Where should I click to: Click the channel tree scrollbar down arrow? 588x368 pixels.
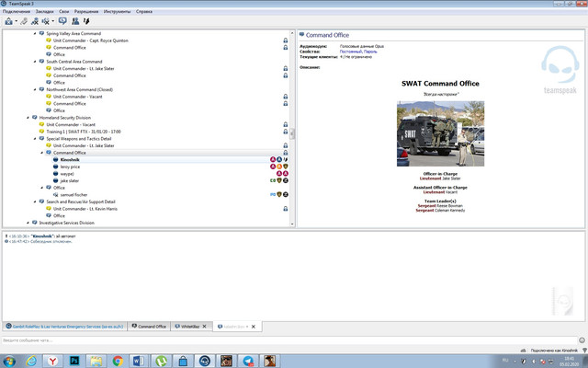pos(292,224)
